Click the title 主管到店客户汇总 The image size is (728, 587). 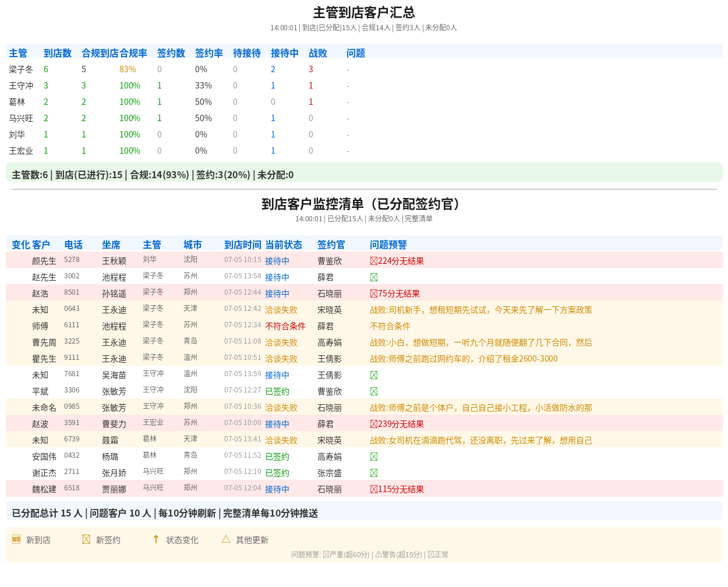click(x=364, y=12)
